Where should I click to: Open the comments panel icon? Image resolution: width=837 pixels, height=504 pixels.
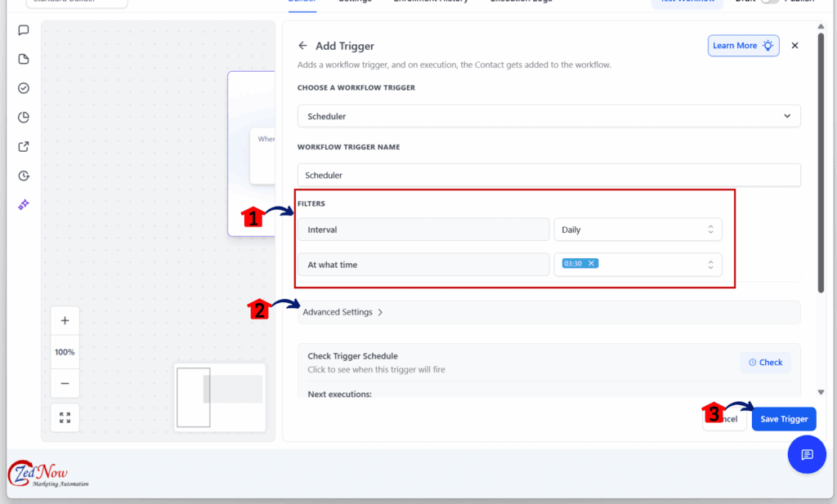click(x=23, y=29)
